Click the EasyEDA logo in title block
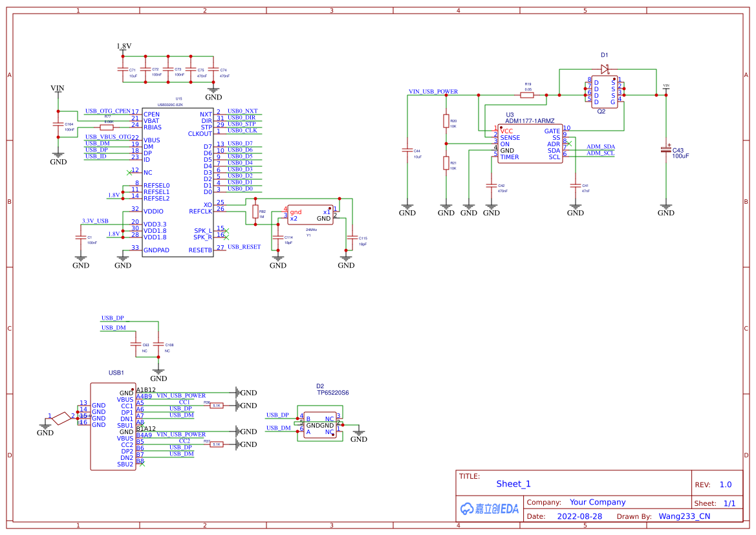The image size is (756, 535). coord(490,508)
